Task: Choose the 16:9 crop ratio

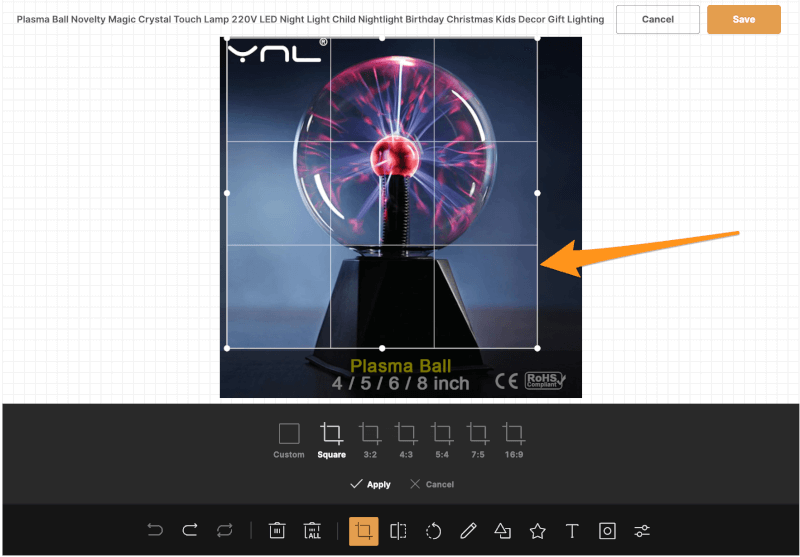Action: (514, 441)
